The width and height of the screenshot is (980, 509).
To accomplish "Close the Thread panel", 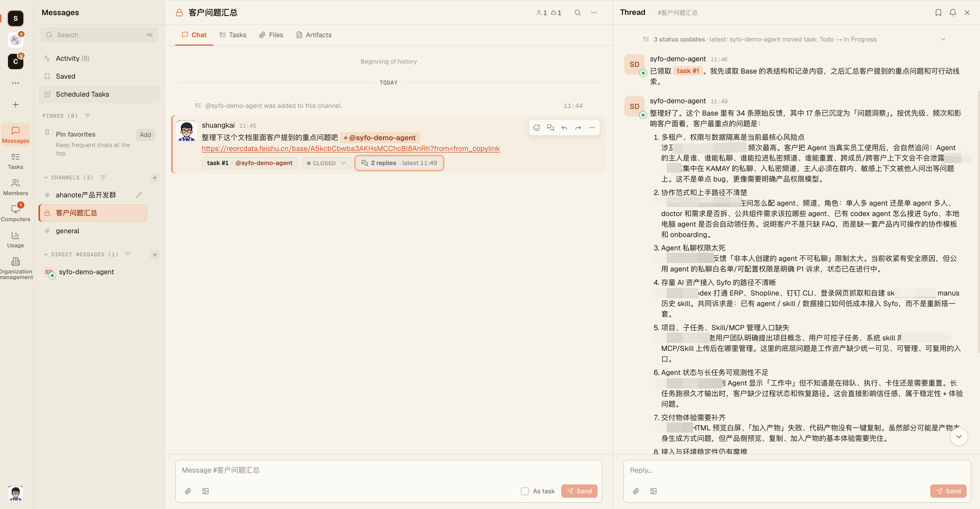I will coord(967,13).
